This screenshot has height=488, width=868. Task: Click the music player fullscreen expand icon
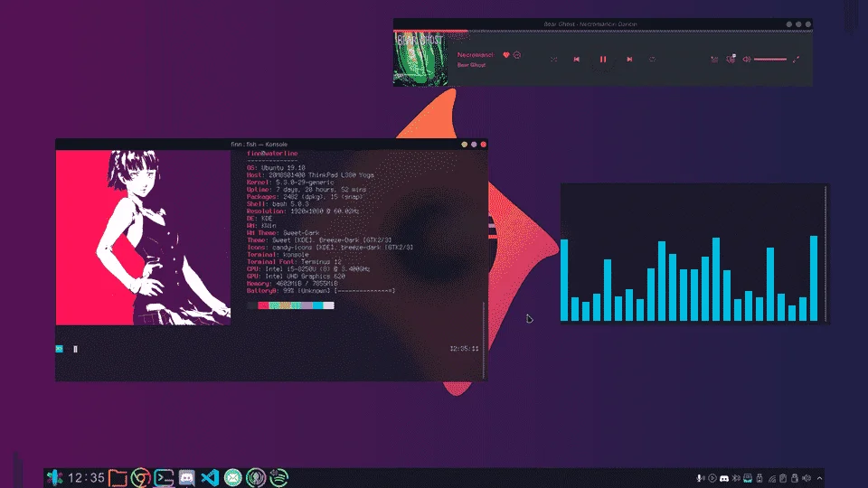point(796,60)
